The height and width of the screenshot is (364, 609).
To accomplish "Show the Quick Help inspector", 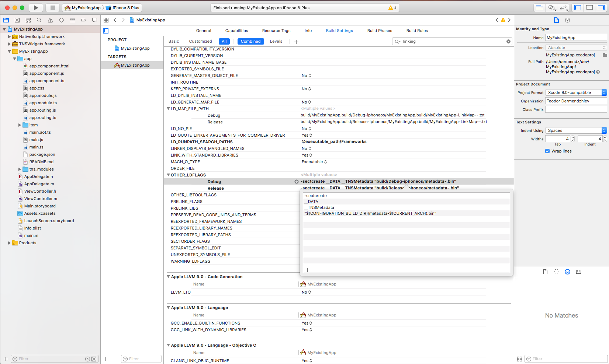I will [567, 20].
